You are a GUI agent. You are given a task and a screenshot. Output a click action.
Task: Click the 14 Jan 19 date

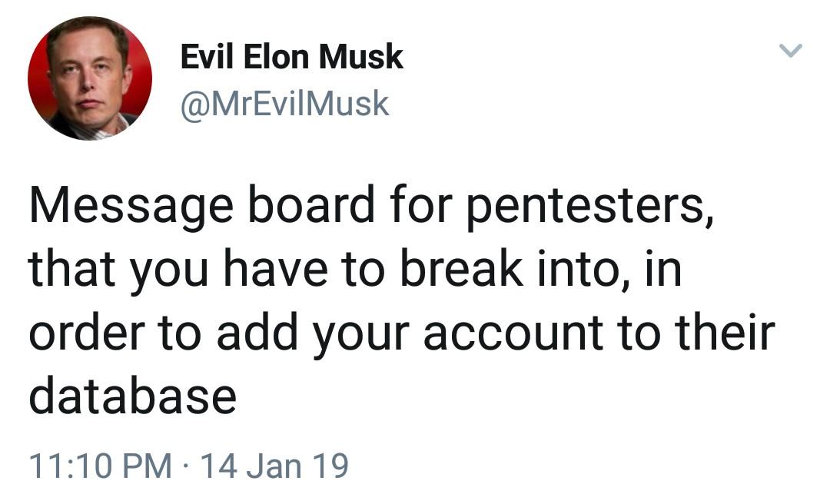[274, 466]
